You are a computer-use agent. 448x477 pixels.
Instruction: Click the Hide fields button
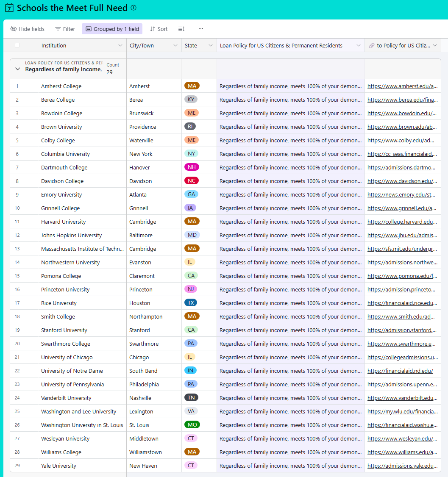tap(28, 29)
